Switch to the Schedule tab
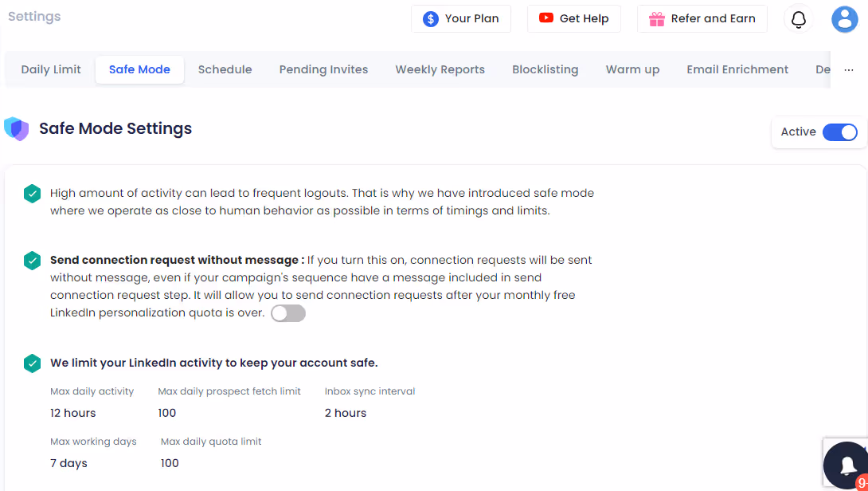This screenshot has height=491, width=868. (225, 69)
